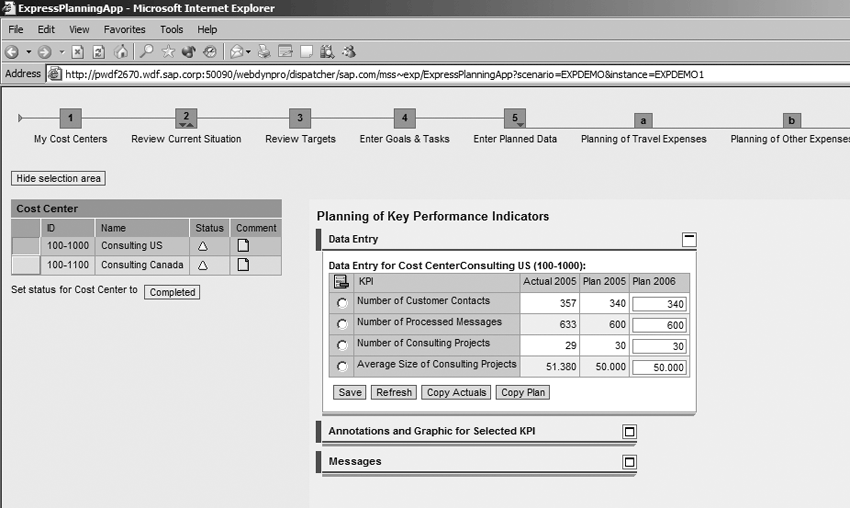This screenshot has width=850, height=508.
Task: Click the Messenger people toolbar icon
Action: 349,52
